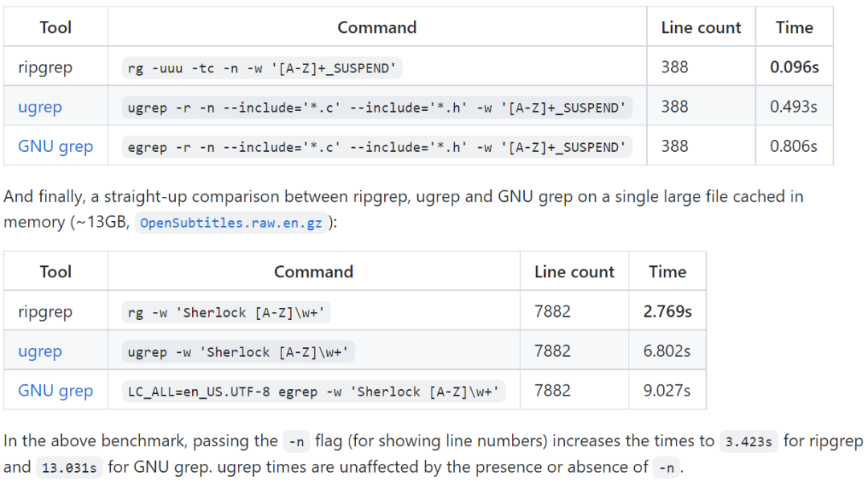Select the LC_ALL=en_US.UTF-8 egrep command snippet
The width and height of the screenshot is (868, 488).
coord(313,392)
